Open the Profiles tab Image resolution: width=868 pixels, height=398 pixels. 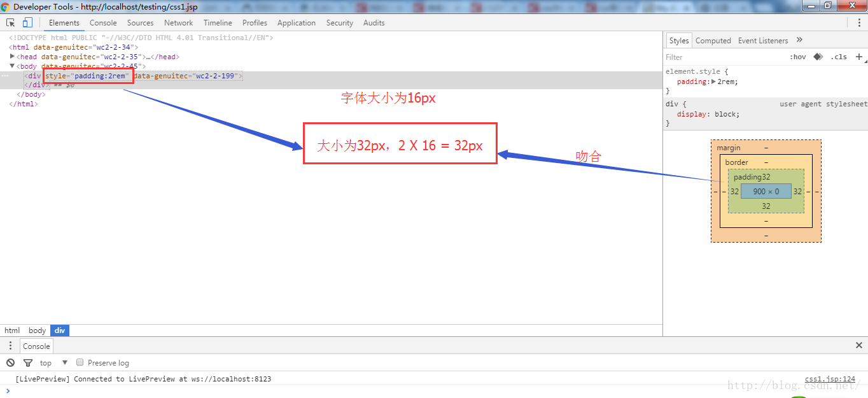[x=255, y=22]
